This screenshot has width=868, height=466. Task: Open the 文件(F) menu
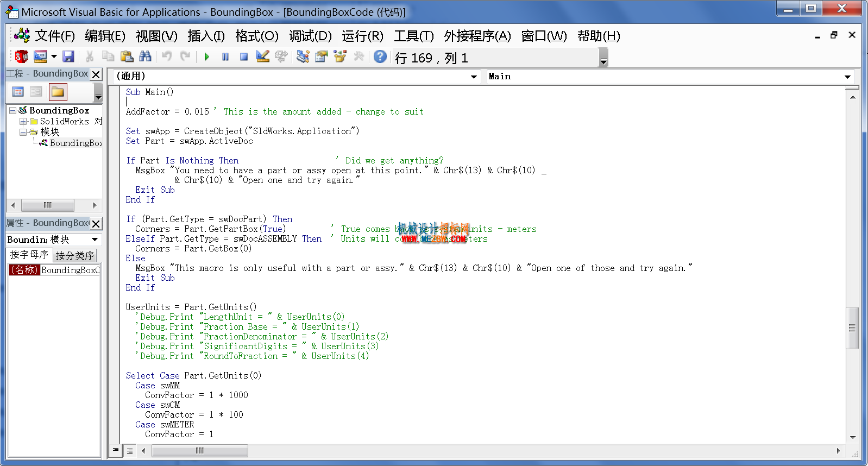pos(55,36)
